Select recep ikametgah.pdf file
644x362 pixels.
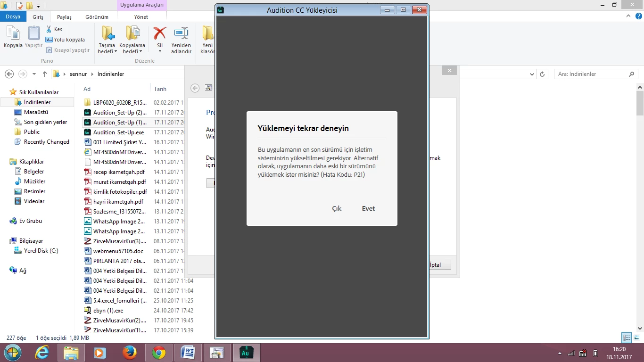click(119, 172)
